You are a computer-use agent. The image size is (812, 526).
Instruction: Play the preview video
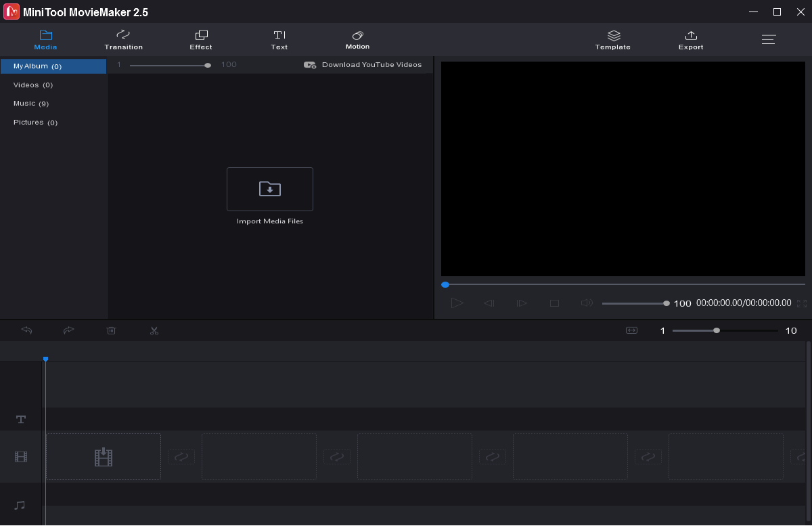point(457,303)
